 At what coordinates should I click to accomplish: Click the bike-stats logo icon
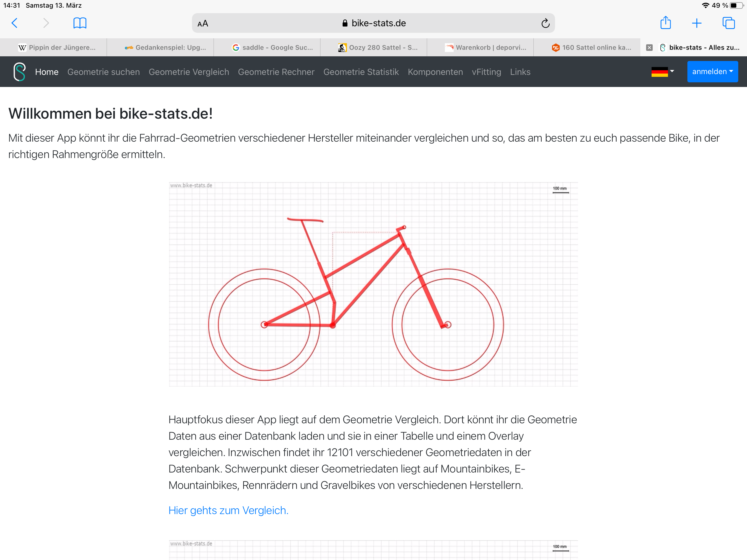click(20, 72)
